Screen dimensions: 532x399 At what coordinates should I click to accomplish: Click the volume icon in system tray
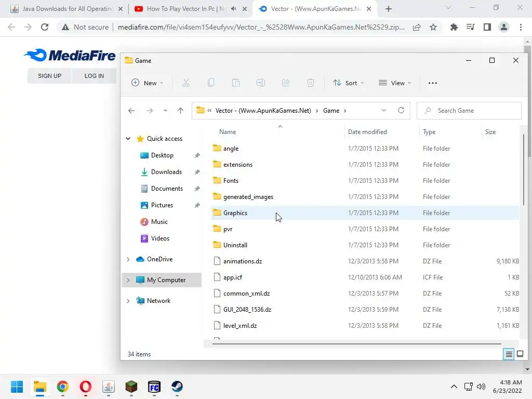coord(481,387)
